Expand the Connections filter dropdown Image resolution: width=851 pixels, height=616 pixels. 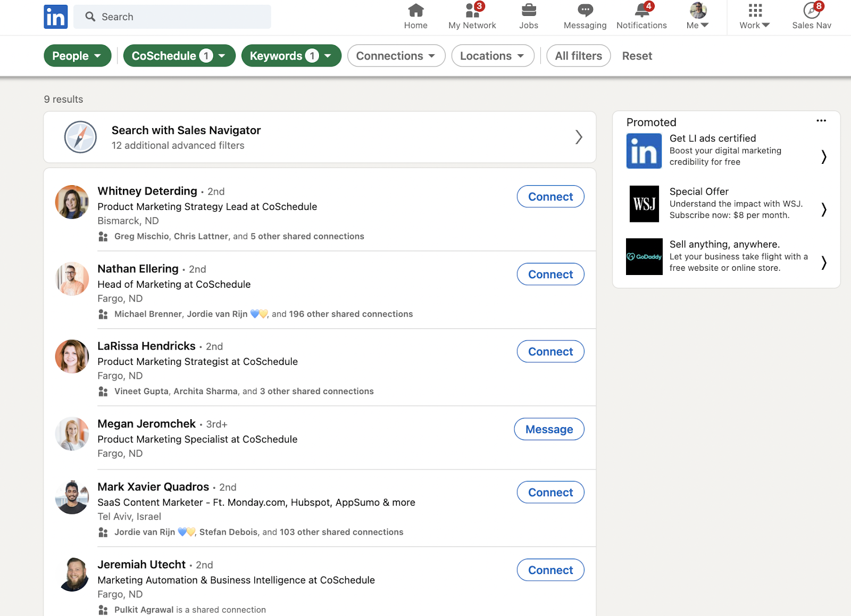[396, 56]
